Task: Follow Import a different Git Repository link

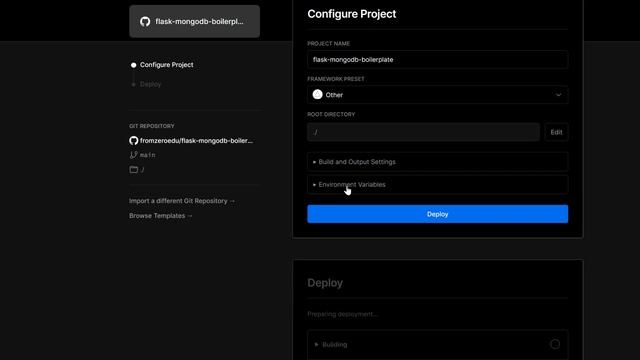Action: [x=182, y=201]
